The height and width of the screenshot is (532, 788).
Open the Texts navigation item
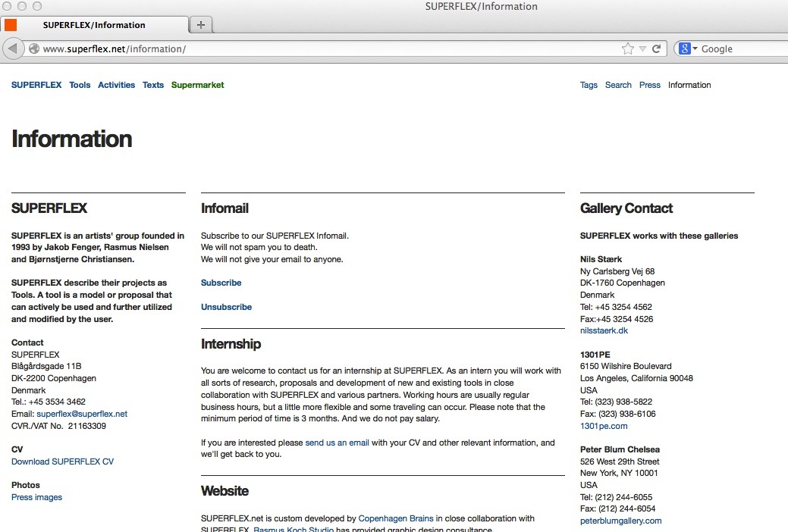(x=153, y=85)
